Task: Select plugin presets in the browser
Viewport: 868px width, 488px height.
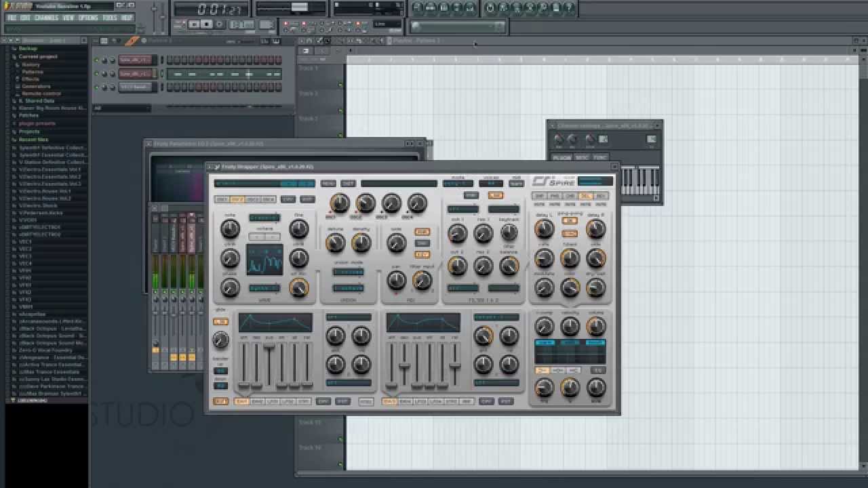Action: (x=37, y=123)
